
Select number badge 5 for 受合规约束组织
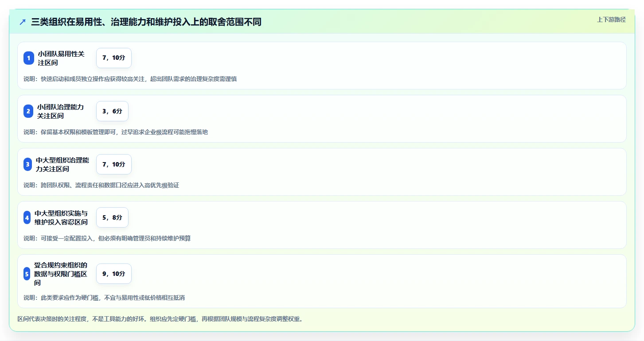coord(27,274)
